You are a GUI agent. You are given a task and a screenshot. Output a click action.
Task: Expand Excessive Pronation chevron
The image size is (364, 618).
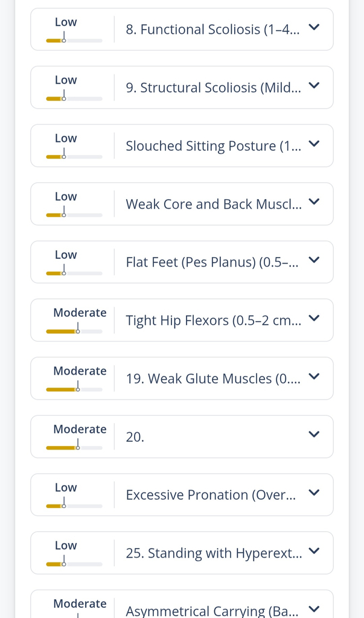(x=313, y=493)
